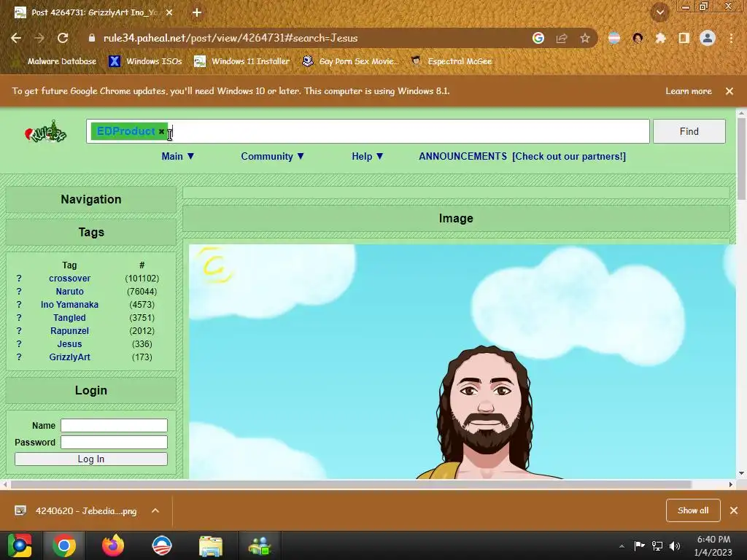Open the Start button on taskbar
This screenshot has width=747, height=560.
coord(20,545)
